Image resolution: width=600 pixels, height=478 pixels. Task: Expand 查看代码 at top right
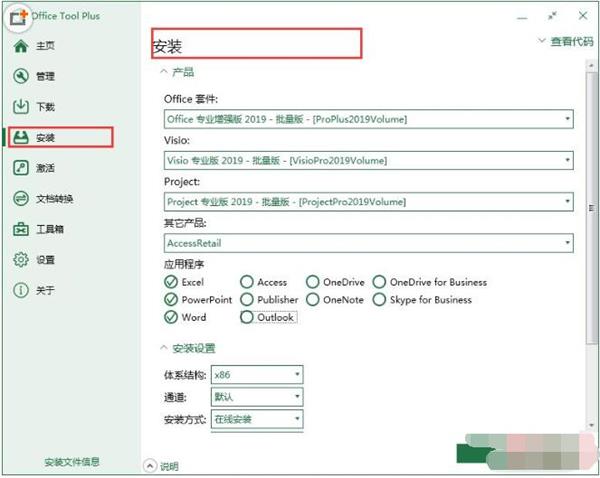pos(566,41)
